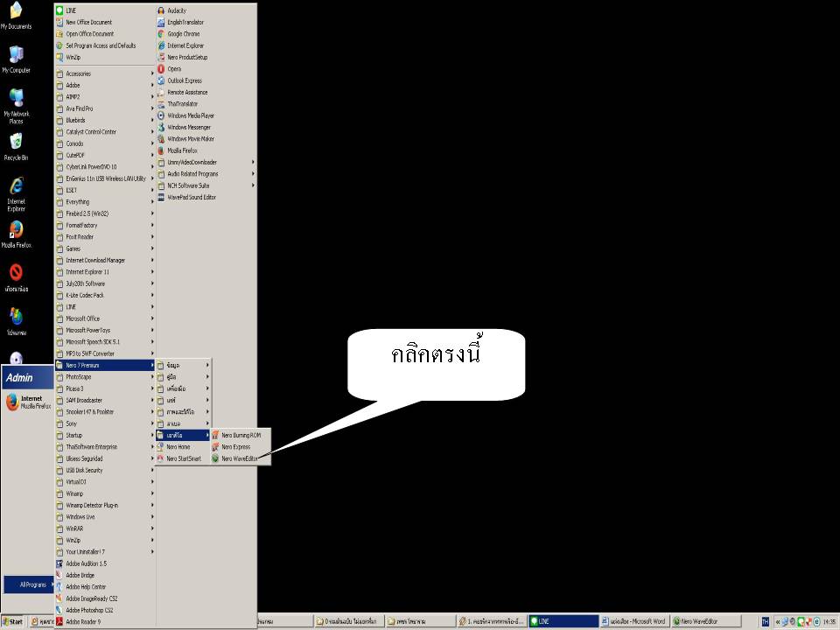The image size is (840, 630).
Task: Expand the Virtual DJ folder
Action: (x=105, y=482)
